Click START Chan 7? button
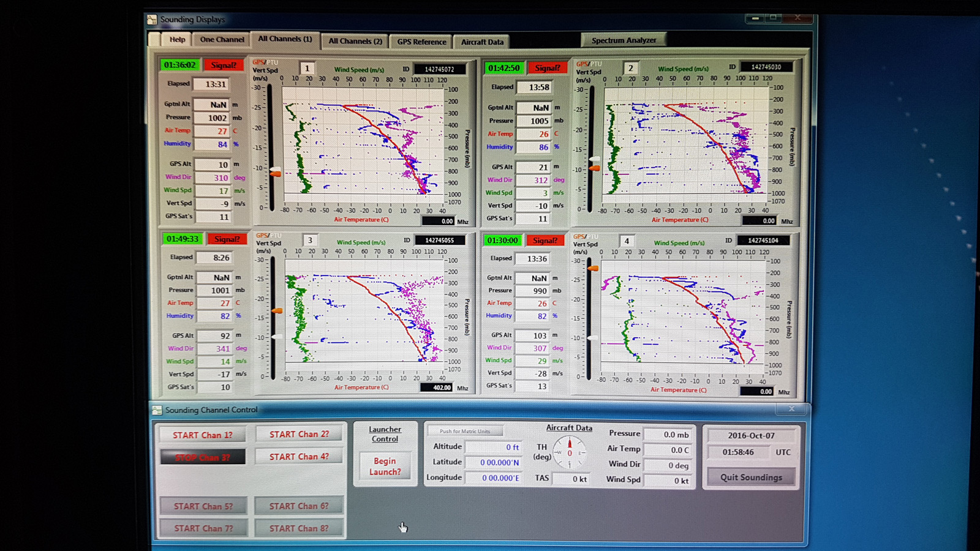The height and width of the screenshot is (551, 980). tap(203, 528)
